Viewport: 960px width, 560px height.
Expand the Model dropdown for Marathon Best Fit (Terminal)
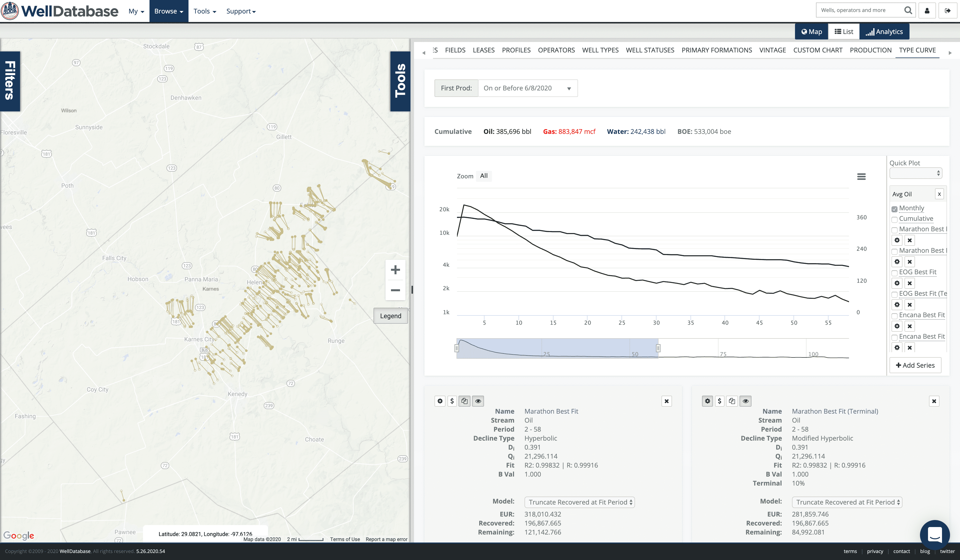coord(847,502)
